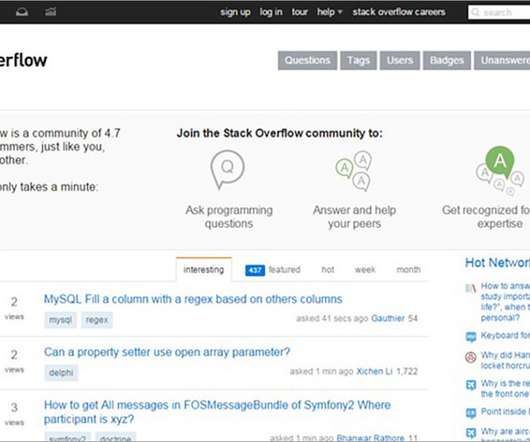530x442 pixels.
Task: Open hot question starting 'Why did Har'
Action: coord(505,360)
